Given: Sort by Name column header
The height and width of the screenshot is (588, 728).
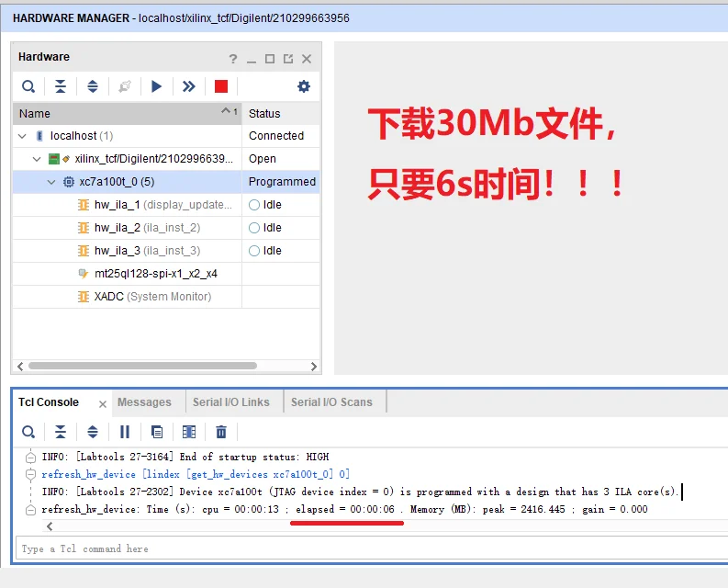Looking at the screenshot, I should (x=128, y=113).
